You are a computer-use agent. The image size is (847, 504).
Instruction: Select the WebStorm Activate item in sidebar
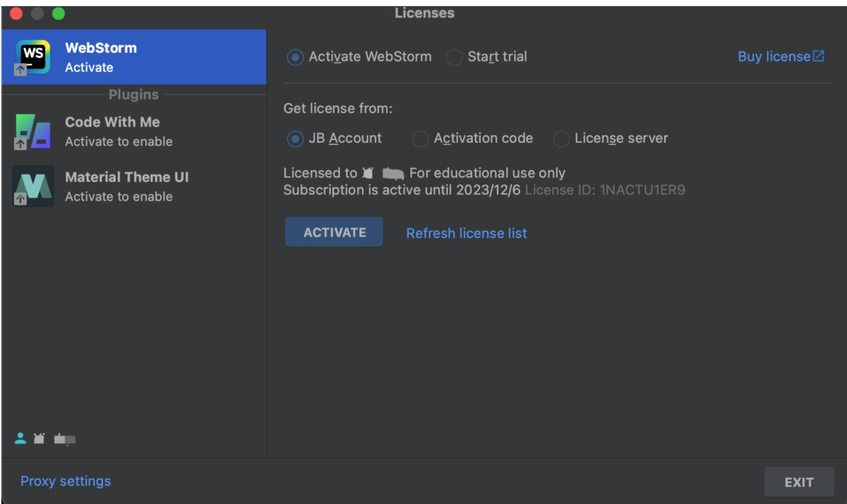[134, 57]
